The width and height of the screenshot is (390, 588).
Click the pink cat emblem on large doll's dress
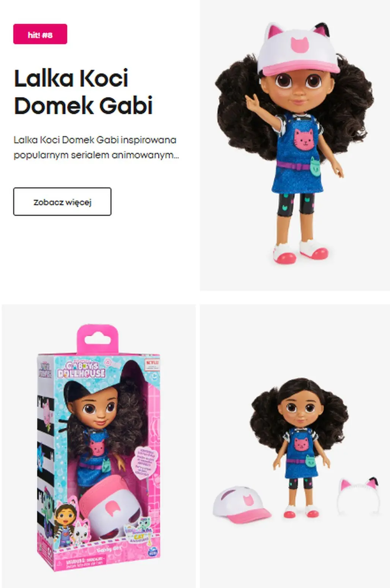pos(305,140)
